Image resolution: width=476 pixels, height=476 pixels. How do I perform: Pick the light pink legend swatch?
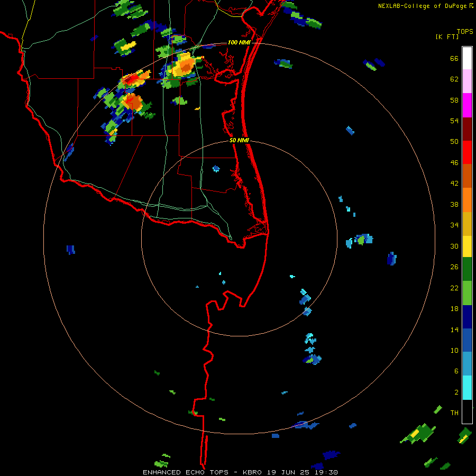(467, 81)
